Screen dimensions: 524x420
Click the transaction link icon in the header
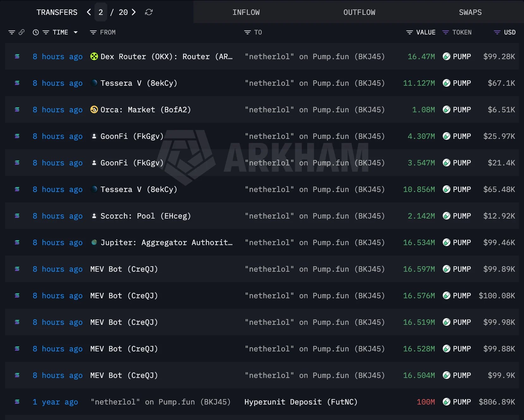pyautogui.click(x=21, y=32)
